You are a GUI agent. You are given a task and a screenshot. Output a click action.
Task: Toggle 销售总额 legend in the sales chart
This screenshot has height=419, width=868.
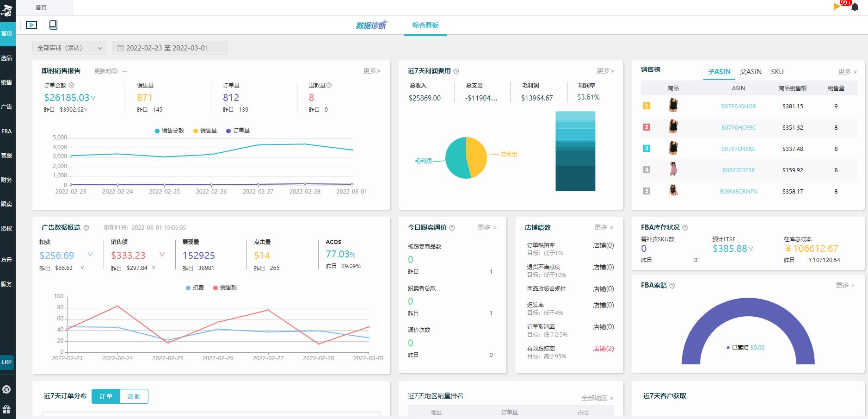pyautogui.click(x=169, y=131)
